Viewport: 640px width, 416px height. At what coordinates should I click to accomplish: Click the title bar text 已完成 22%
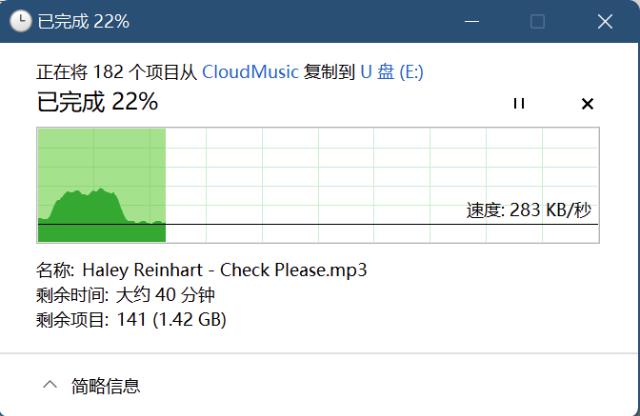[x=84, y=21]
